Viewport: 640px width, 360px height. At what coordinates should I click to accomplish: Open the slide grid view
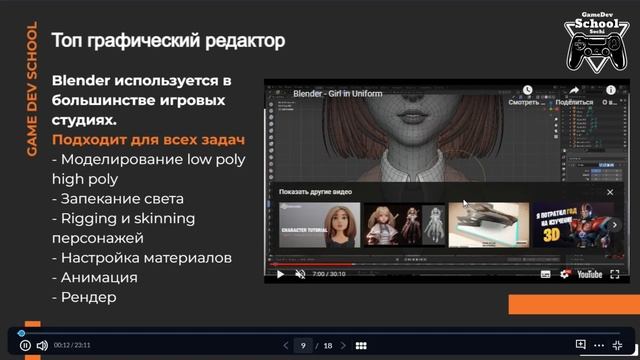tap(361, 346)
